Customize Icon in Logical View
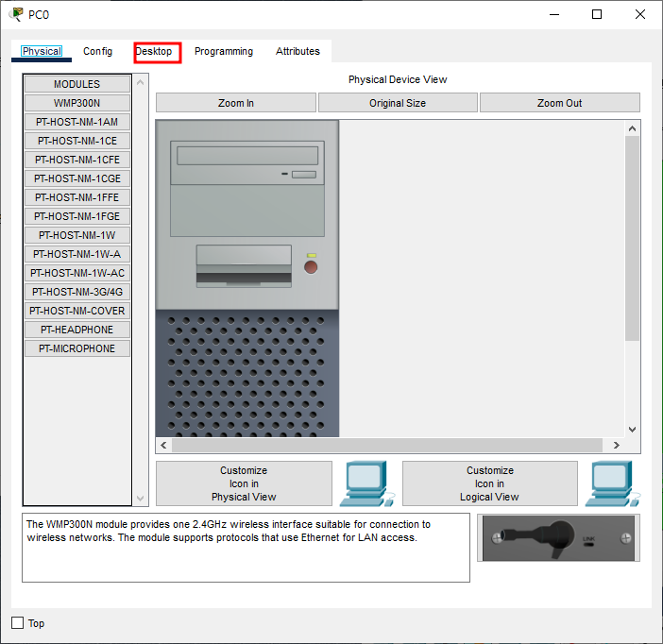 (489, 483)
